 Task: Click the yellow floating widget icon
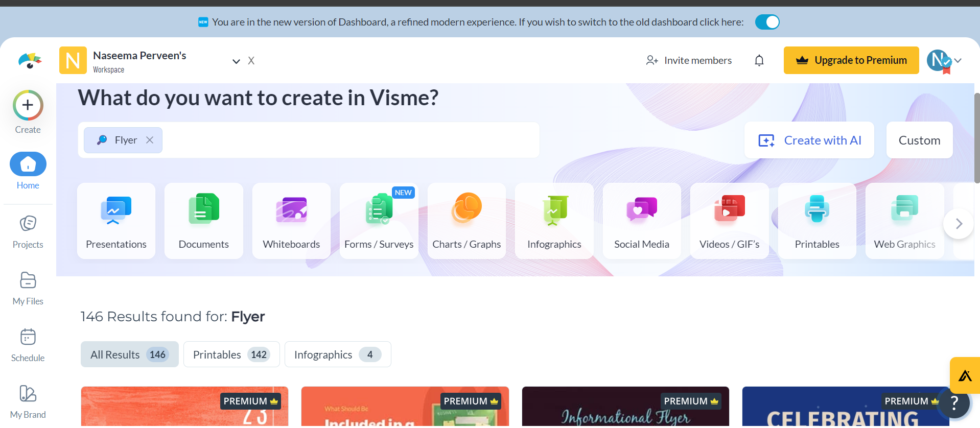point(965,375)
